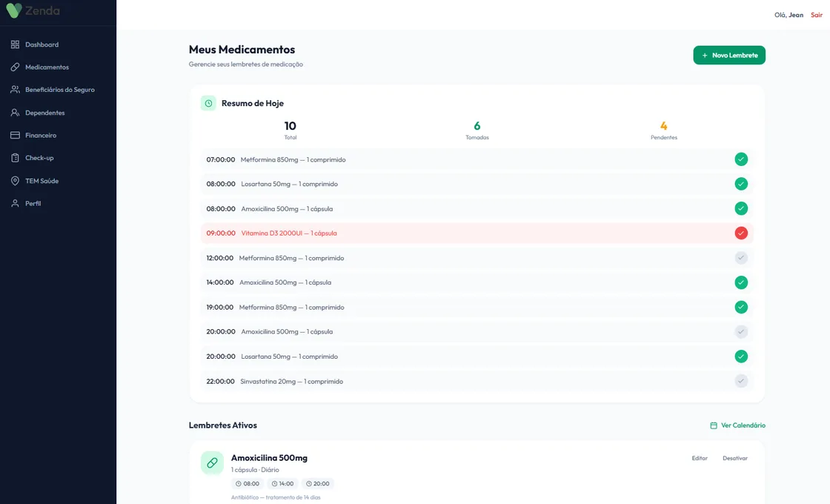Viewport: 830px width, 504px height.
Task: Click the Dependentes person icon
Action: point(15,113)
